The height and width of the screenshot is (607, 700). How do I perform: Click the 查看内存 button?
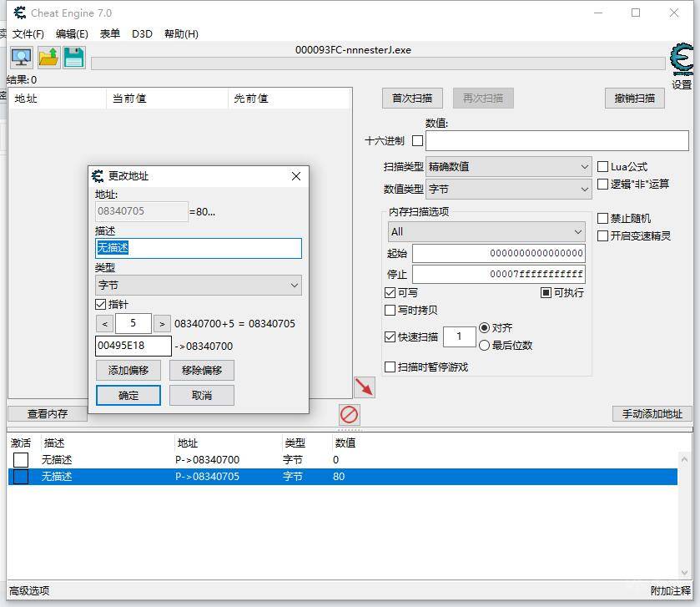(48, 414)
